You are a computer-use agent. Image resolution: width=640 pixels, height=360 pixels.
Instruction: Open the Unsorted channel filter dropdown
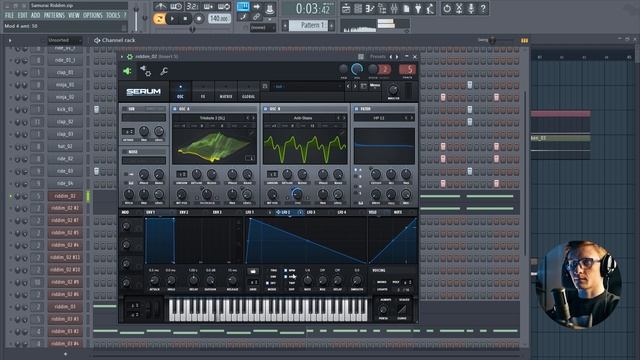(64, 40)
